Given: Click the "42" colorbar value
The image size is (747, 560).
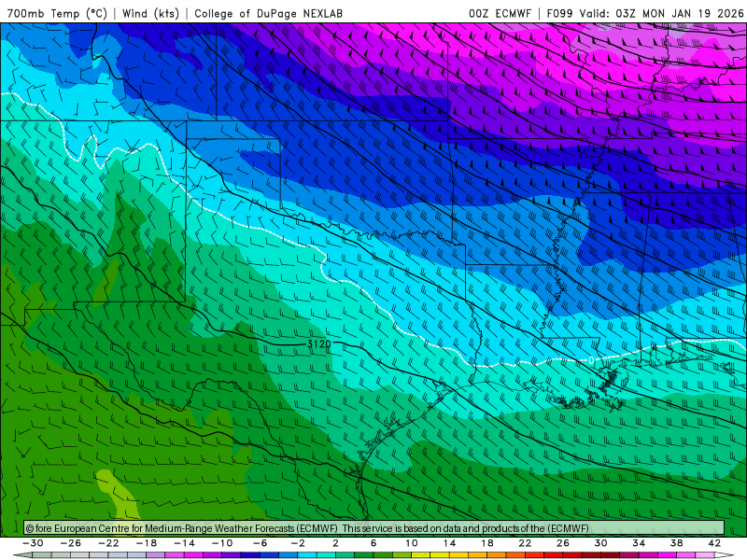Looking at the screenshot, I should tap(714, 543).
